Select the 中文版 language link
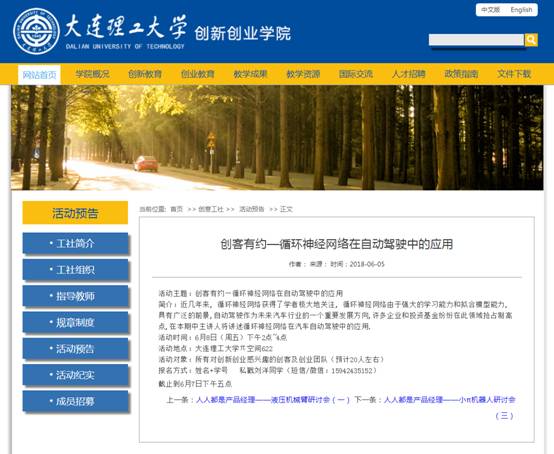 (490, 10)
